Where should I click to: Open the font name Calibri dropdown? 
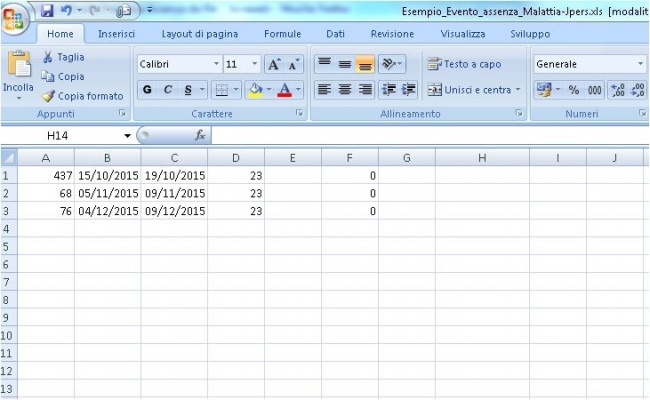pos(216,64)
